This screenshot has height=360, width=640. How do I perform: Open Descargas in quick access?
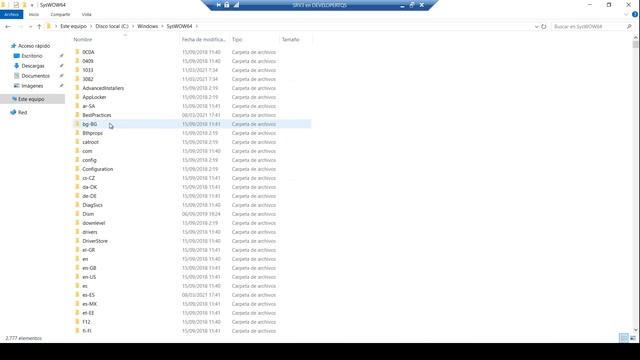[33, 66]
